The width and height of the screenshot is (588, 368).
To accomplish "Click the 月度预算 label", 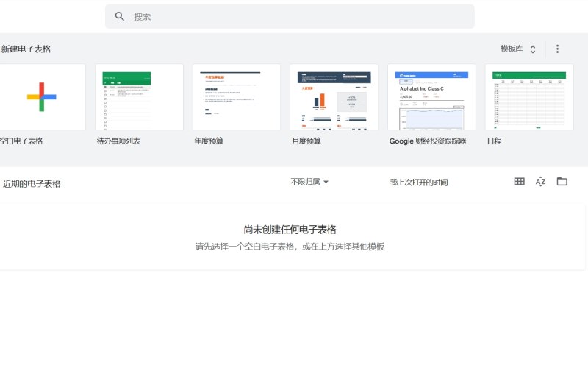I will [306, 141].
